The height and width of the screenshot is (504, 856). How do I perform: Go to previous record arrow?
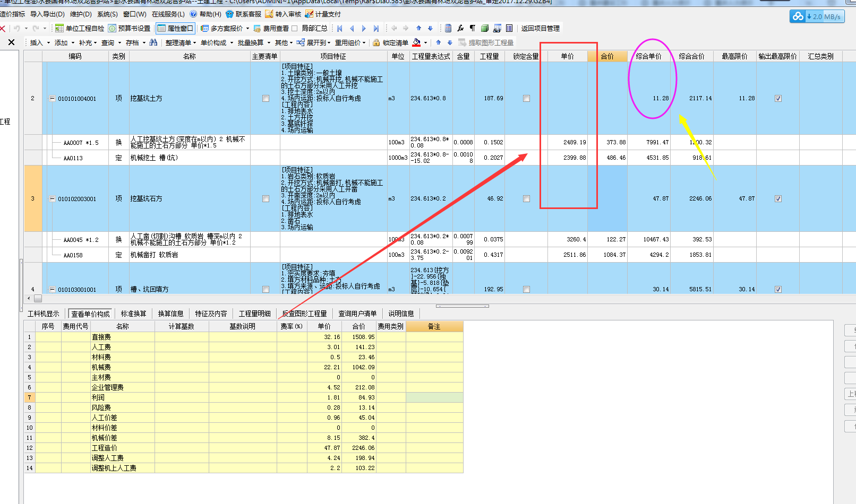pos(352,28)
